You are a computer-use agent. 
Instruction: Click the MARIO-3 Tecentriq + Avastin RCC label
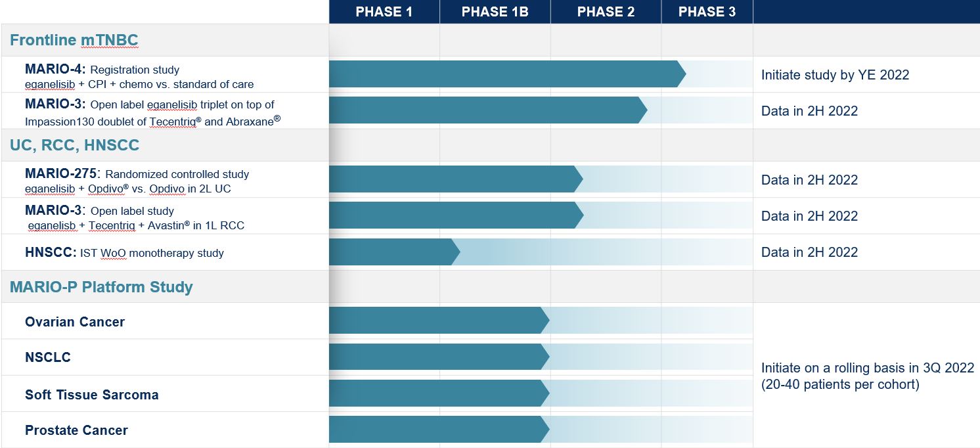(x=135, y=217)
